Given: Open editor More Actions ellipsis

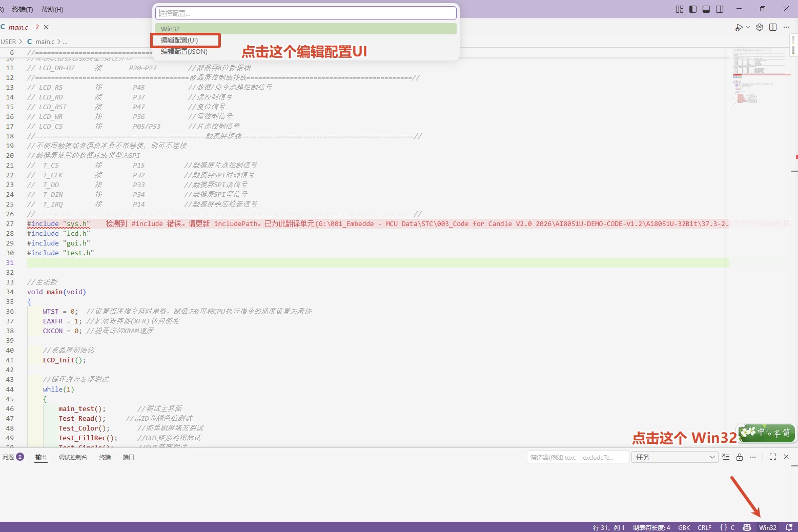Looking at the screenshot, I should [786, 27].
